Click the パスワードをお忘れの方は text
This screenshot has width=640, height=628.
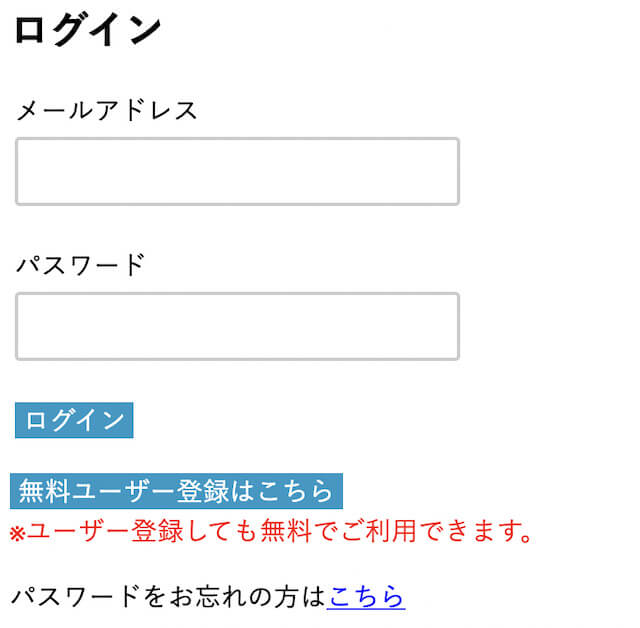pos(168,597)
